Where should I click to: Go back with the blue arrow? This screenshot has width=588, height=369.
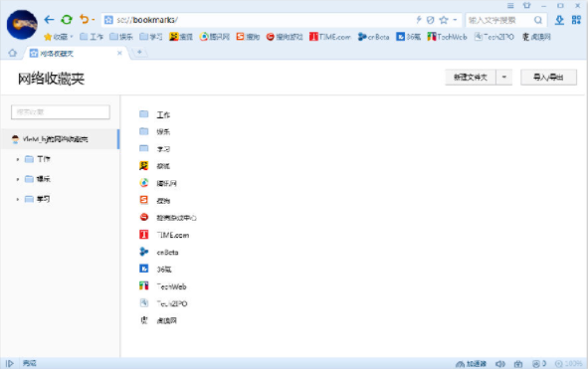tap(49, 20)
